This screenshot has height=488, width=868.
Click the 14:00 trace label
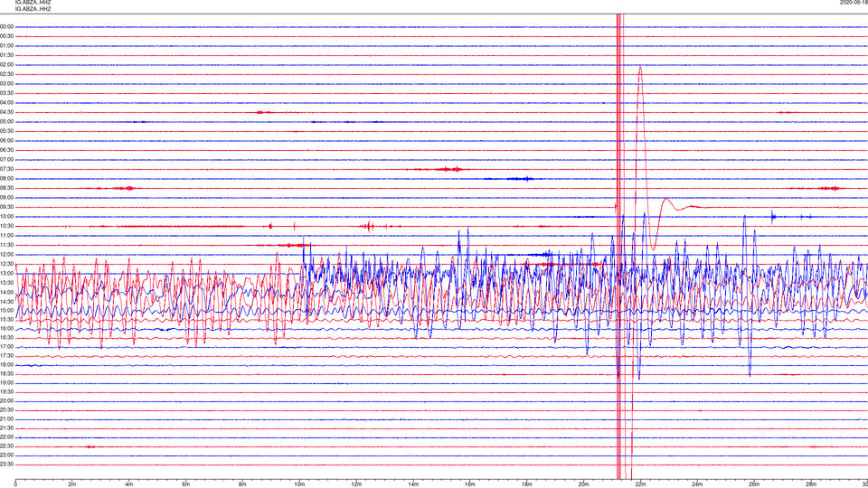[6, 292]
